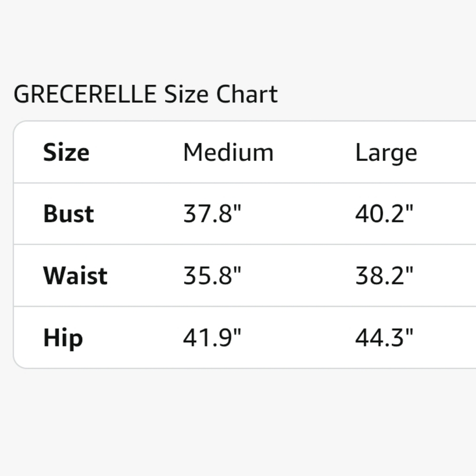Image resolution: width=476 pixels, height=476 pixels.
Task: Click the Hip row label
Action: tap(63, 338)
